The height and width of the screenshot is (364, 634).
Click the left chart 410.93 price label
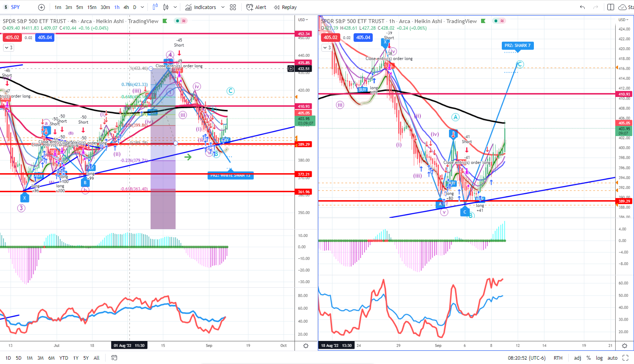[x=304, y=106]
